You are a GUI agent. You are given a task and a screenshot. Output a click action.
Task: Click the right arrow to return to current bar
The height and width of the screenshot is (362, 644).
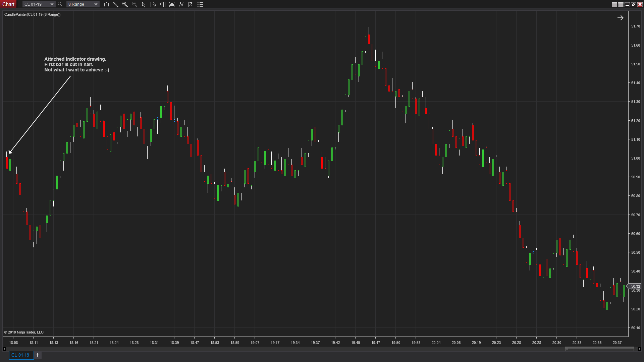[x=620, y=18]
